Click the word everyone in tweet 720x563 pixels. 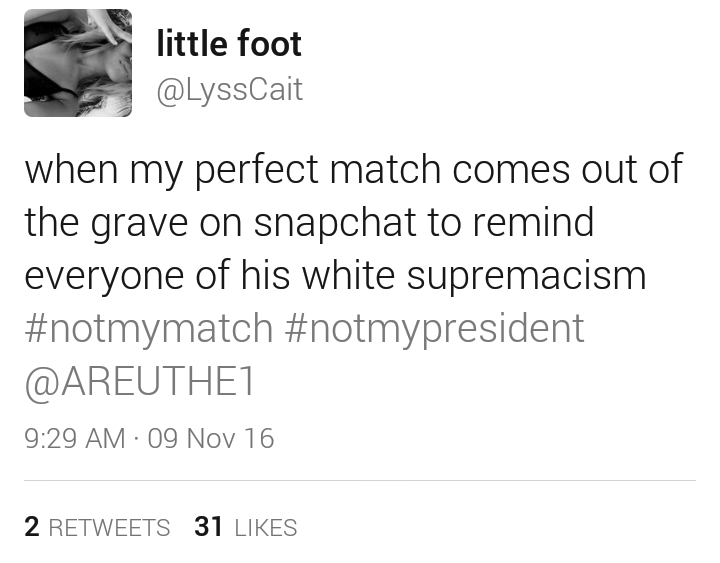point(104,277)
